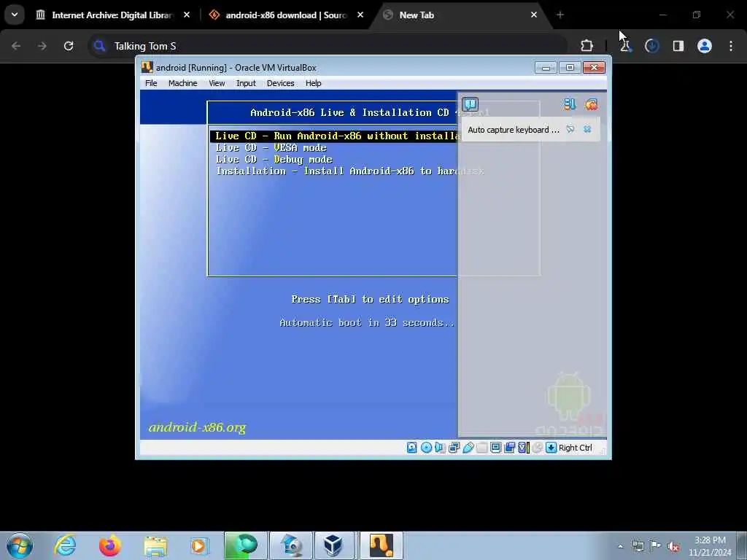Maximize the VirtualBox VM window
747x560 pixels.
pyautogui.click(x=569, y=68)
